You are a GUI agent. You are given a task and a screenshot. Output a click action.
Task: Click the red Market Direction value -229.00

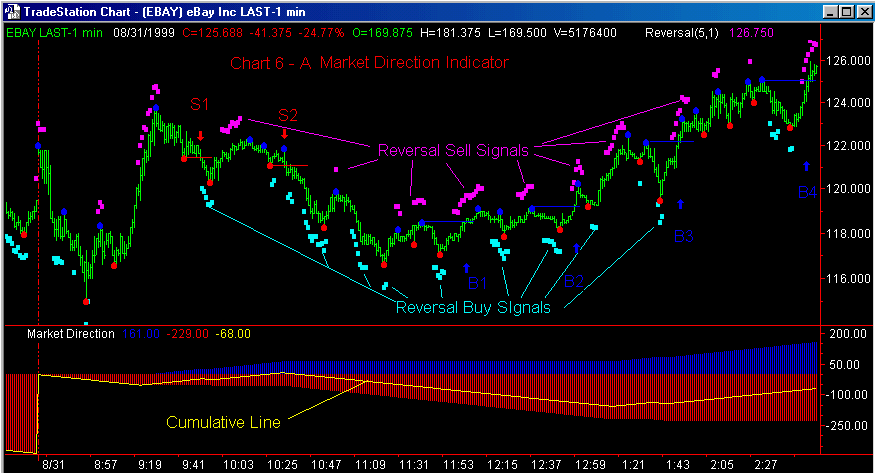coord(188,334)
